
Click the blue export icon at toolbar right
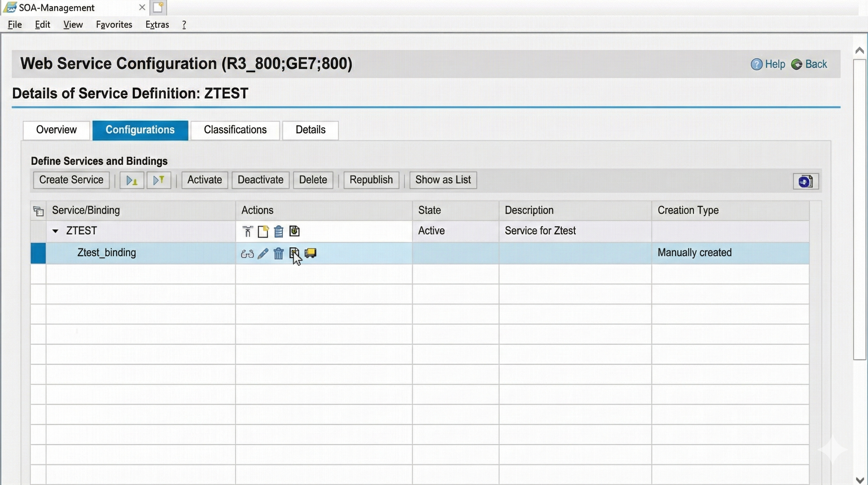(805, 182)
